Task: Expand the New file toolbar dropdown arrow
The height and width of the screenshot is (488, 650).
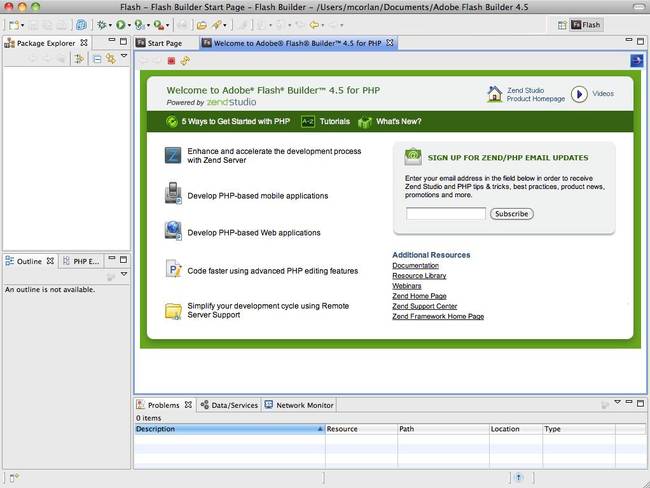Action: click(x=22, y=26)
